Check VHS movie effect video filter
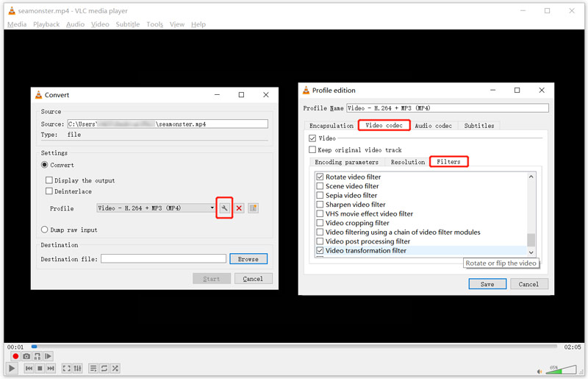 pyautogui.click(x=320, y=213)
